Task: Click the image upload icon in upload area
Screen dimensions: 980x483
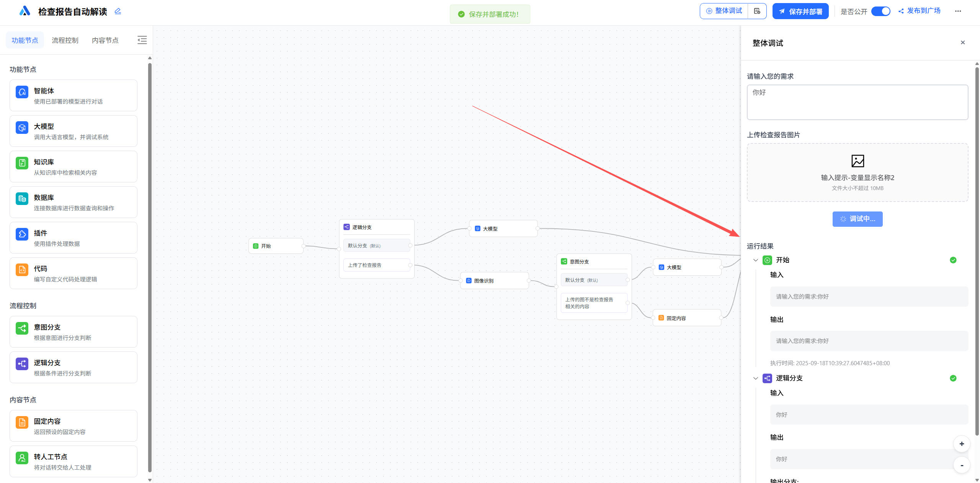Action: pyautogui.click(x=857, y=161)
